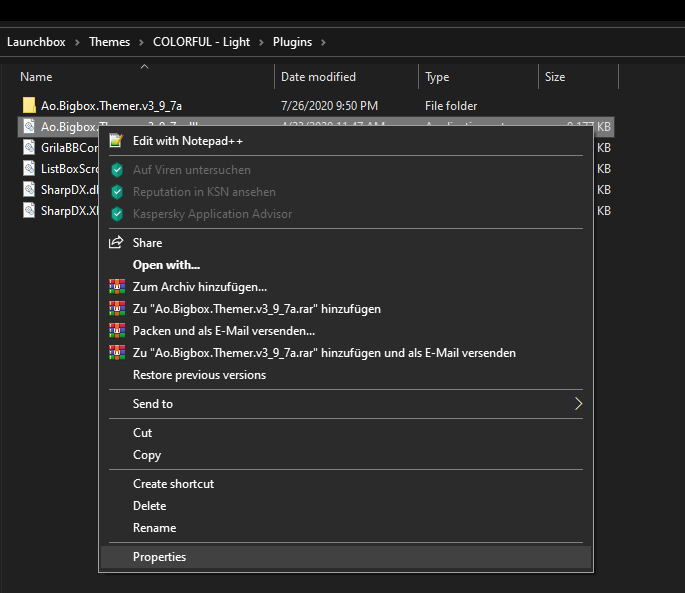Navigate to Themes breadcrumb
This screenshot has width=685, height=593.
point(110,42)
